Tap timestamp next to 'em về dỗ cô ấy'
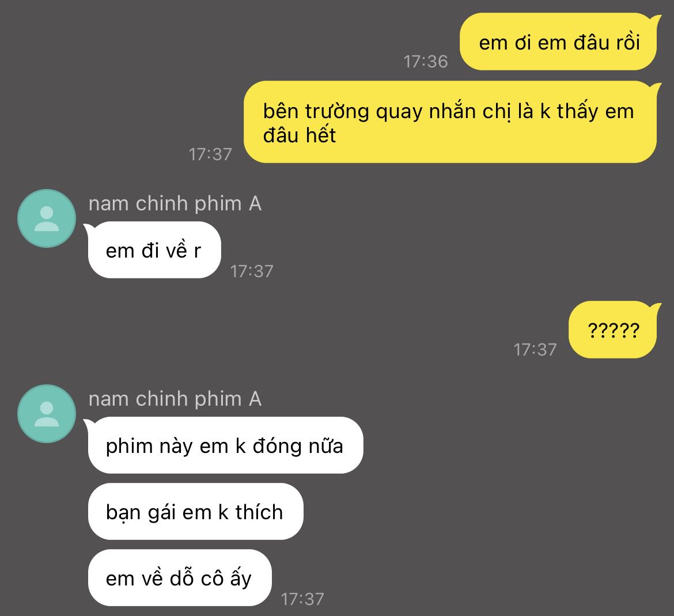 tap(302, 599)
